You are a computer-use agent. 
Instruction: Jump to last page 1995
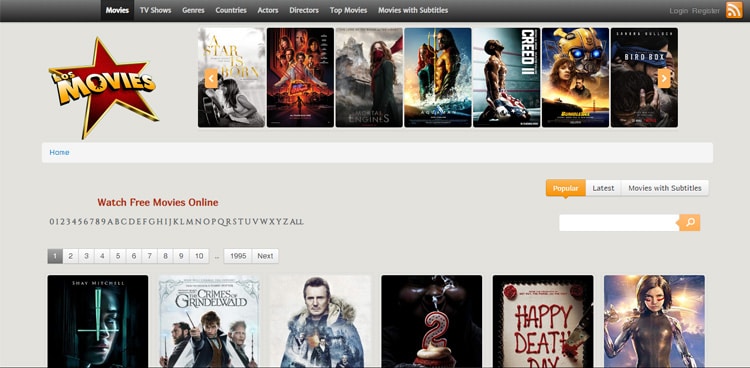click(x=238, y=256)
